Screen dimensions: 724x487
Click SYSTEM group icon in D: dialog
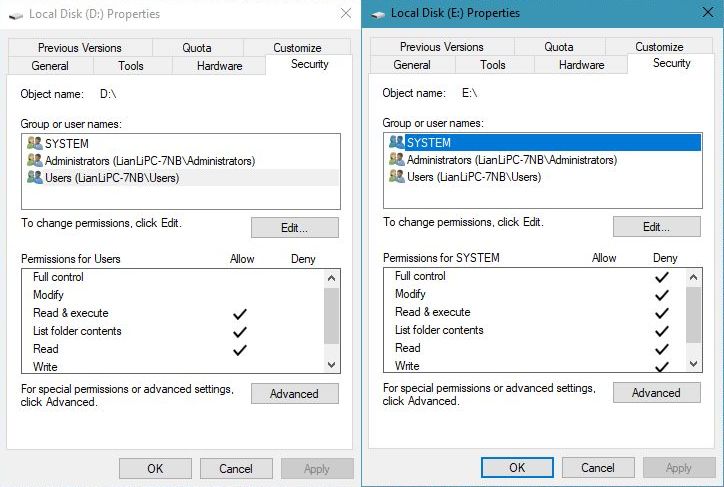[x=35, y=143]
